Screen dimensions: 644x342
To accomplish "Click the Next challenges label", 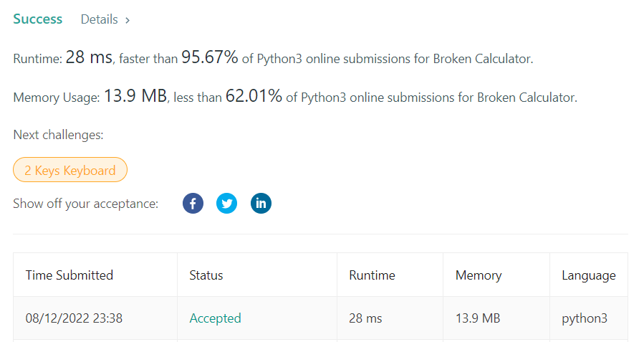I will click(58, 135).
